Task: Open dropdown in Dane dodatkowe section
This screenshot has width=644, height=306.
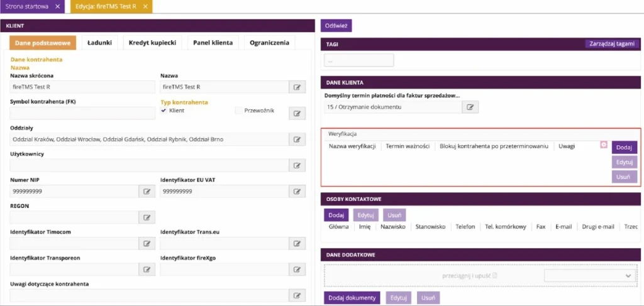Action: (x=590, y=276)
